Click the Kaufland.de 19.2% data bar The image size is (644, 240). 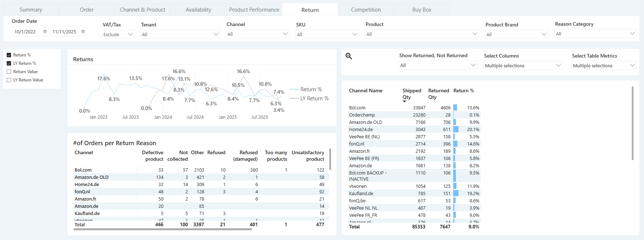(456, 193)
